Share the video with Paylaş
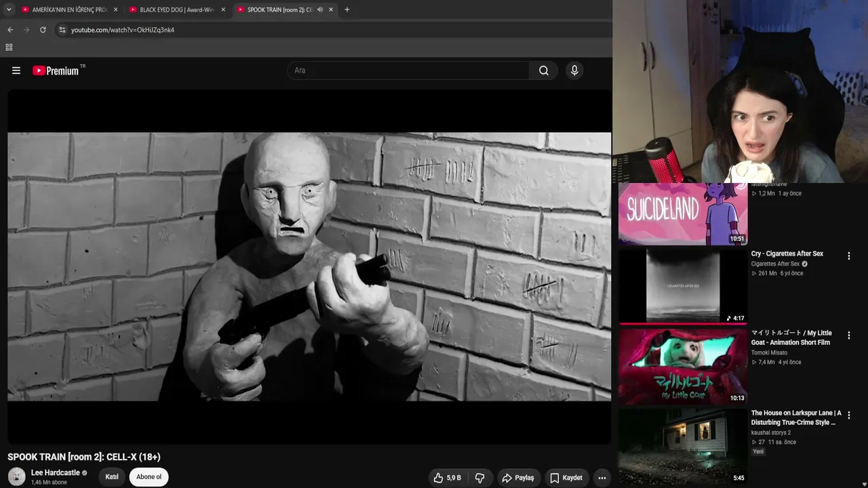 point(517,478)
